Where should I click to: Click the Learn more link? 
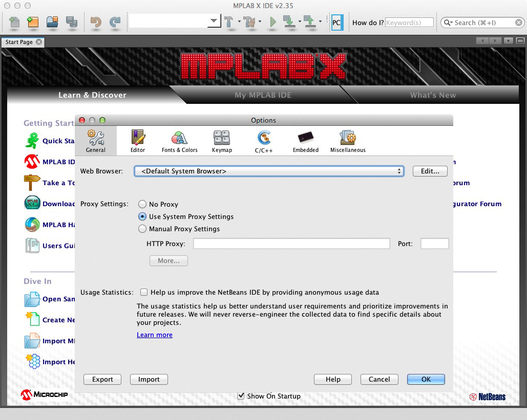pyautogui.click(x=154, y=335)
